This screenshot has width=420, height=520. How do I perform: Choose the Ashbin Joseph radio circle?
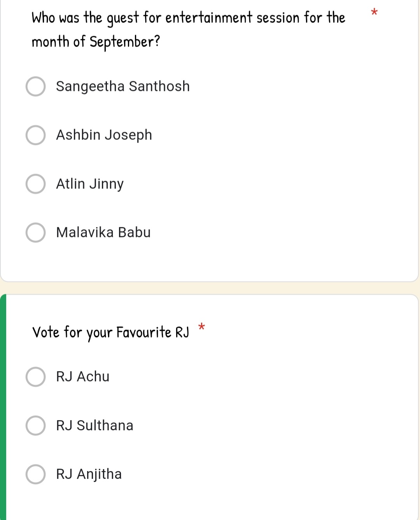coord(35,135)
